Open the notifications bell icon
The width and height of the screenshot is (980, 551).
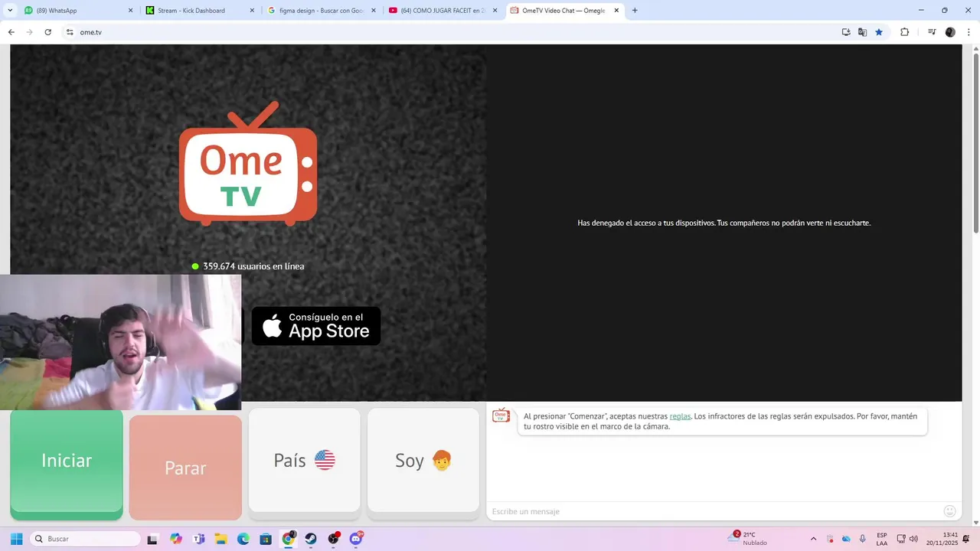click(966, 539)
